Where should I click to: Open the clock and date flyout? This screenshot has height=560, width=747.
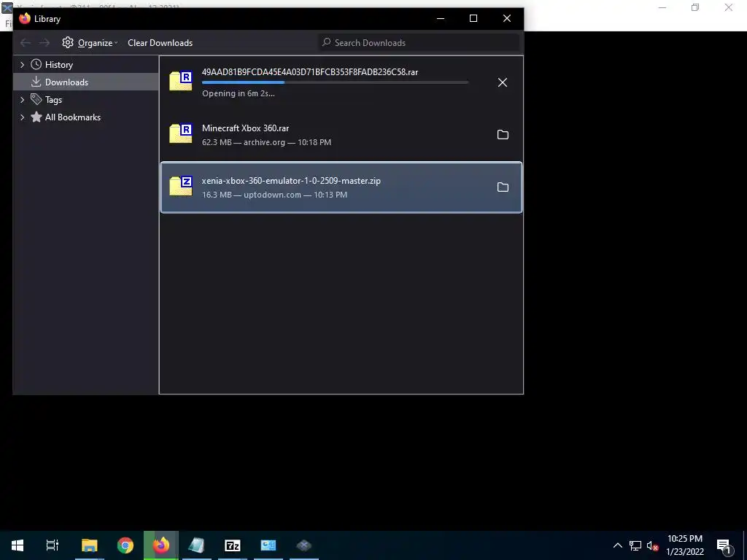point(684,545)
